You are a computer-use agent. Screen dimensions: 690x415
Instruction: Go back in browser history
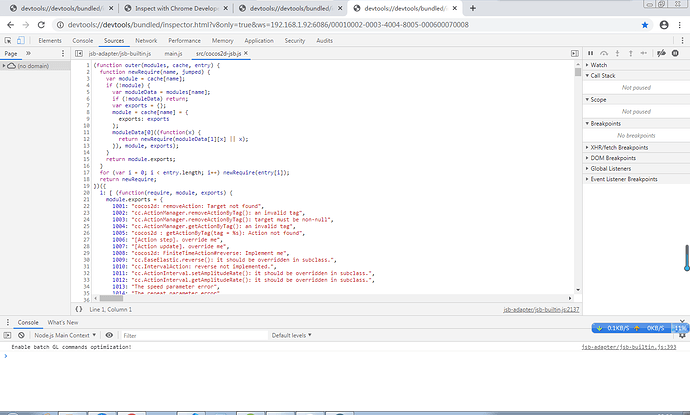[x=11, y=25]
